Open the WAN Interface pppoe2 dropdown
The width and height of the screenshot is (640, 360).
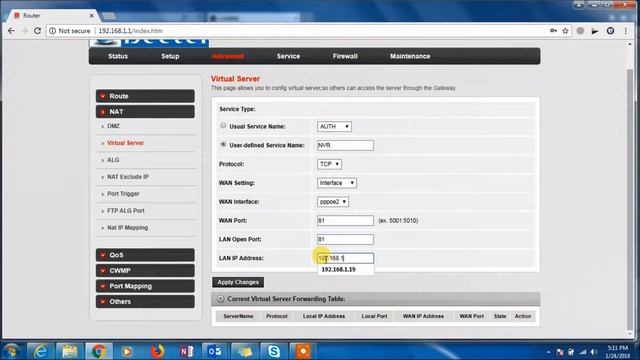pos(333,202)
